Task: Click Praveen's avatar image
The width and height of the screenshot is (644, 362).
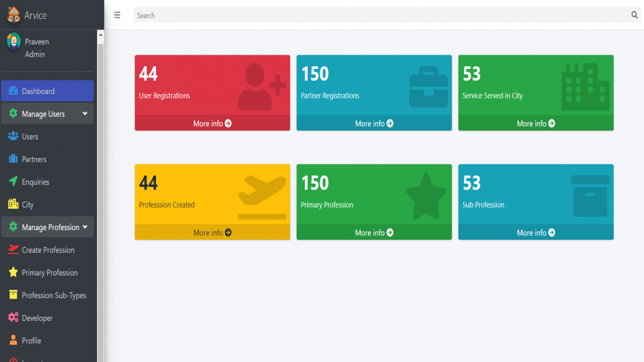Action: click(14, 41)
